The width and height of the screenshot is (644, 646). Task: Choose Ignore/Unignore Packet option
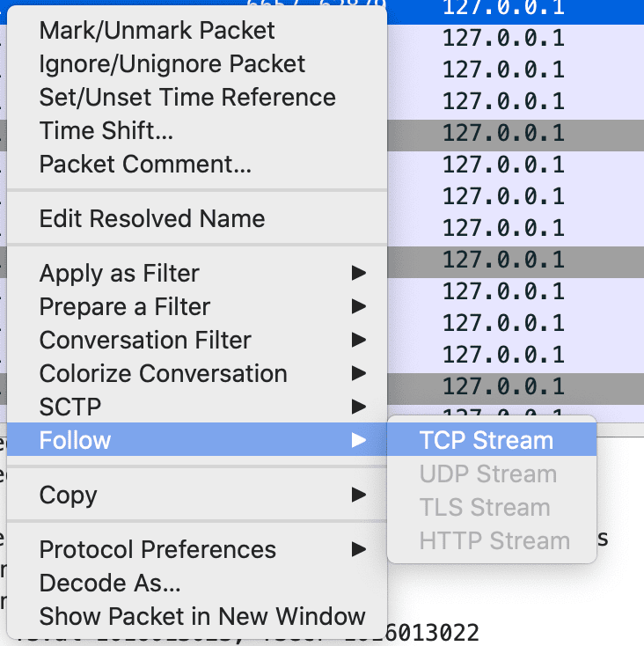(x=172, y=63)
